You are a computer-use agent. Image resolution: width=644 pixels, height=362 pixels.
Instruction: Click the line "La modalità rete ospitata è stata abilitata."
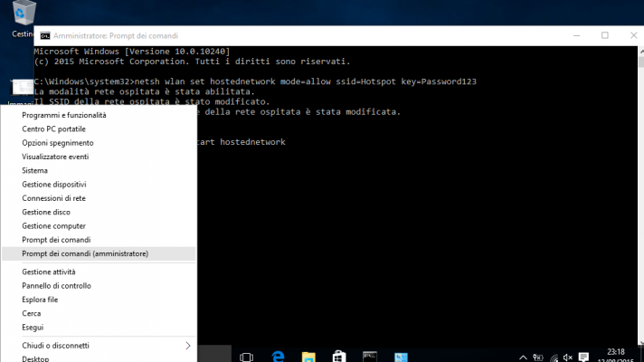click(x=145, y=91)
